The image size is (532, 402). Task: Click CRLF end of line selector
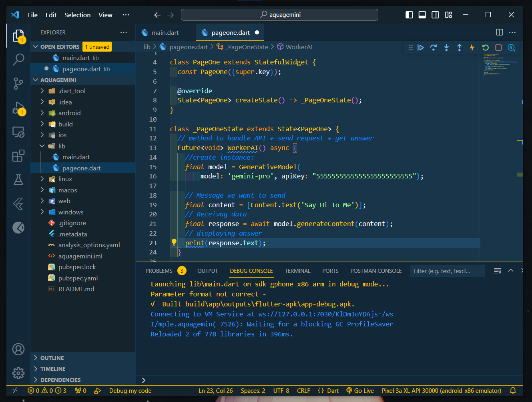(x=303, y=390)
